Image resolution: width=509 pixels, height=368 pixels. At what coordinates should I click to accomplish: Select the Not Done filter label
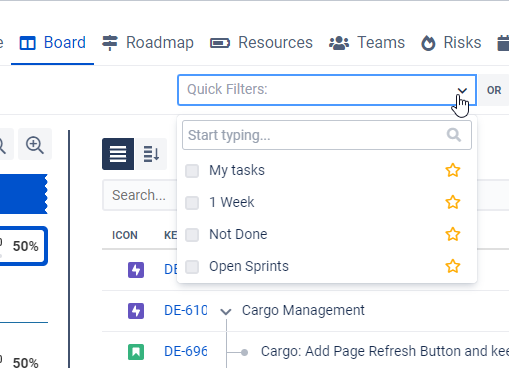(238, 234)
